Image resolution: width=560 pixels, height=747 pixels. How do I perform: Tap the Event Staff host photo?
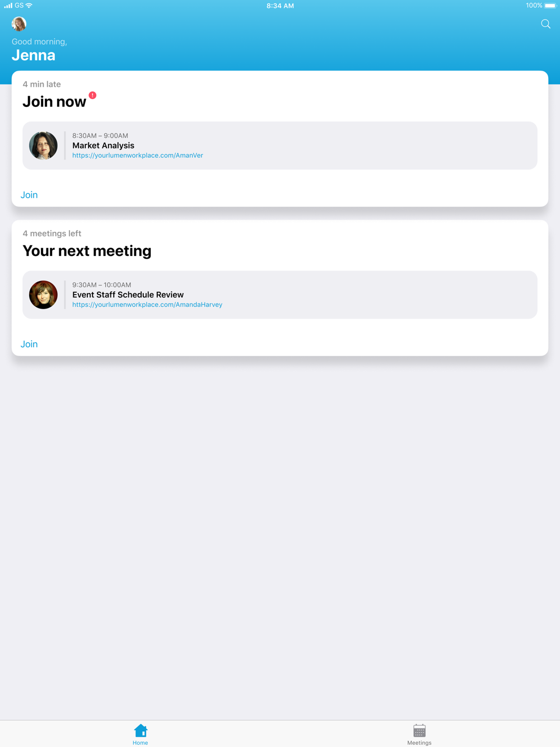[x=43, y=295]
